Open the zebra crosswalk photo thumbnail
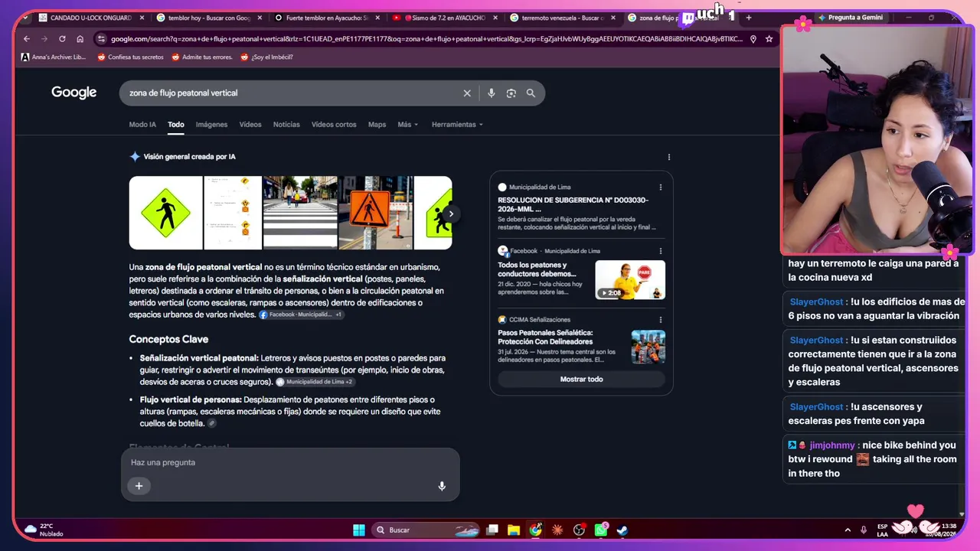The height and width of the screenshot is (551, 980). coord(300,213)
